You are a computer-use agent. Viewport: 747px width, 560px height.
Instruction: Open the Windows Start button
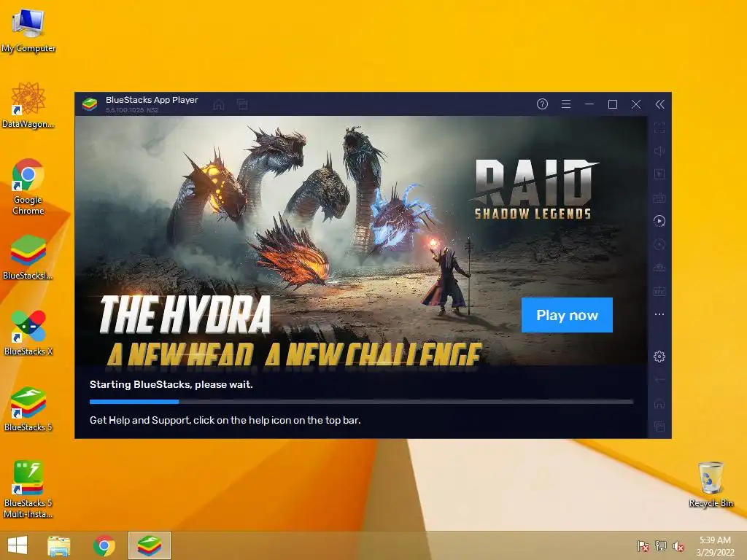[18, 545]
